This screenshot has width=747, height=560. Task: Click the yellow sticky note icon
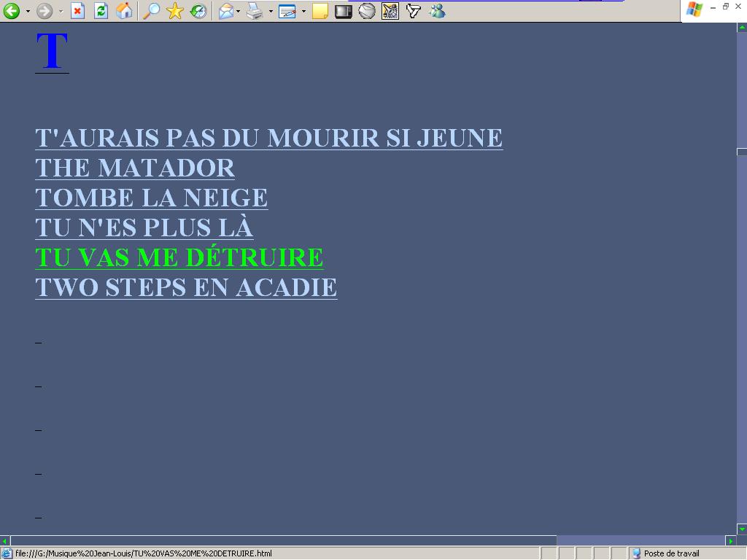(x=320, y=11)
